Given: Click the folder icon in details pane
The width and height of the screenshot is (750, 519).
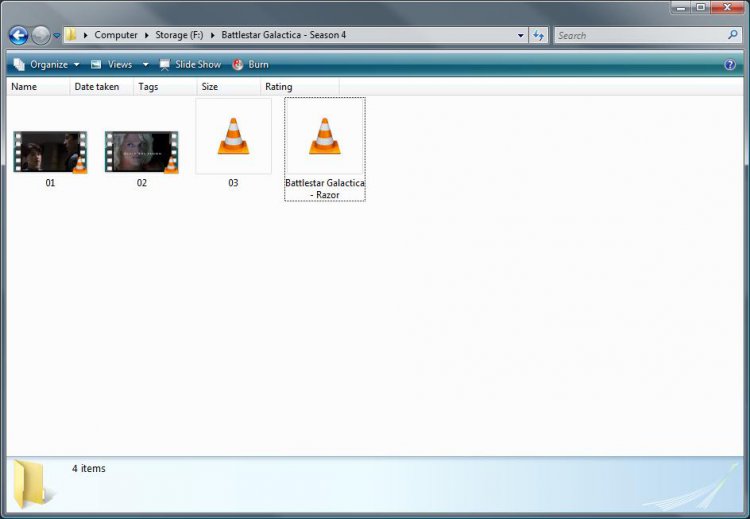Looking at the screenshot, I should point(31,484).
